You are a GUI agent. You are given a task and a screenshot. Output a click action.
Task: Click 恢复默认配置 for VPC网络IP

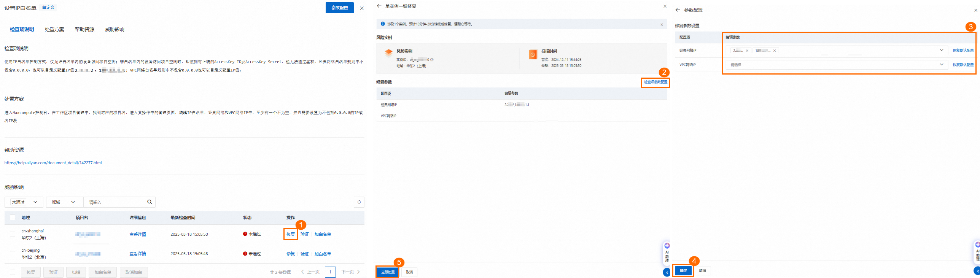point(963,65)
